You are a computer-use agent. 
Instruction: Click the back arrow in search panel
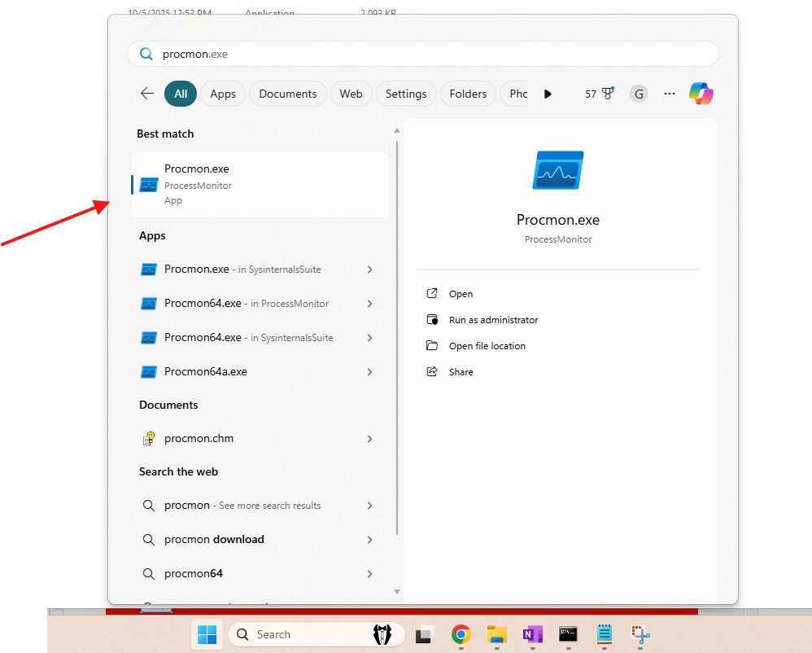point(147,94)
